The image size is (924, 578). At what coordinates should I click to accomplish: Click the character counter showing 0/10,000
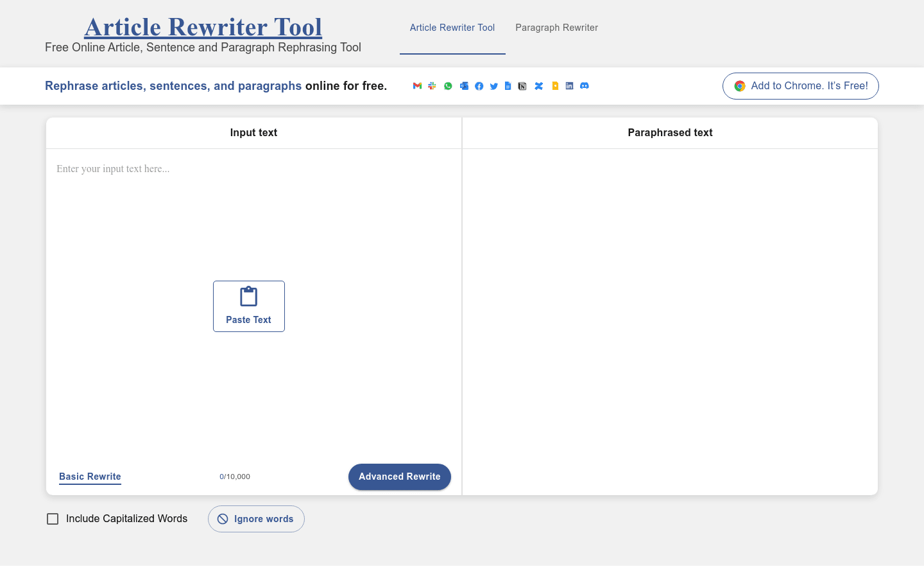click(235, 477)
